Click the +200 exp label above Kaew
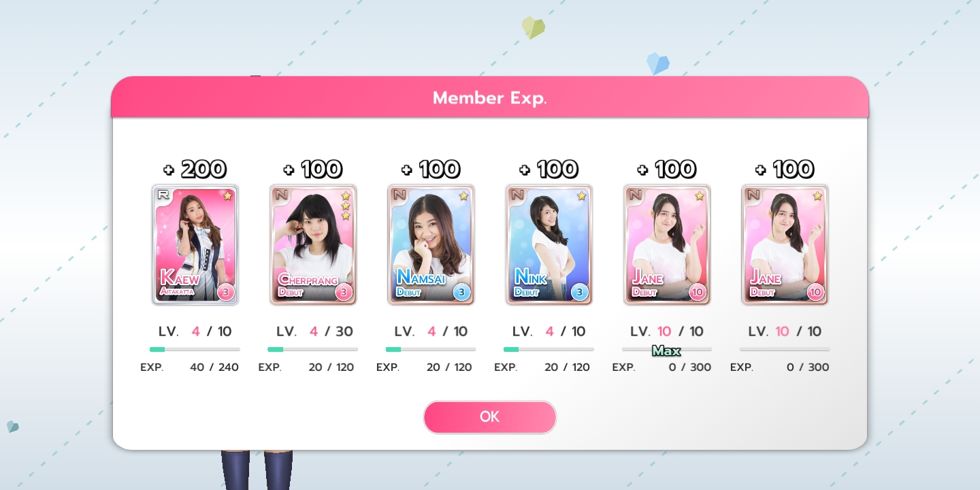 195,169
